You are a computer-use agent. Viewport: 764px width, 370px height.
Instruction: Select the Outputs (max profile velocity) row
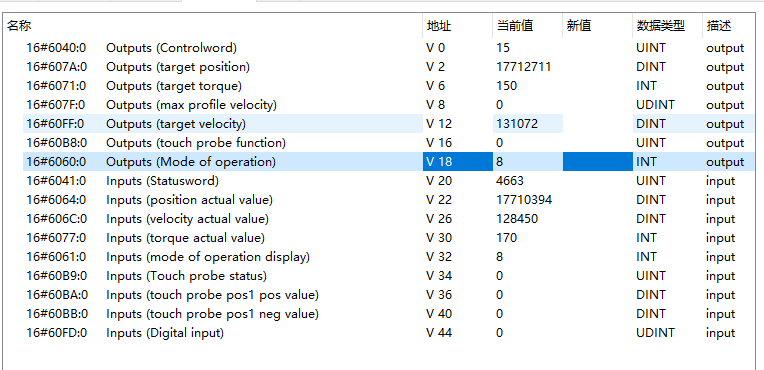tap(389, 105)
